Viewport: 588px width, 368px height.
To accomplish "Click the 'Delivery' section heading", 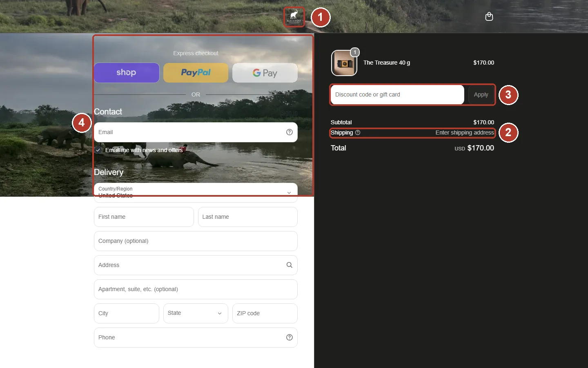I will (109, 172).
